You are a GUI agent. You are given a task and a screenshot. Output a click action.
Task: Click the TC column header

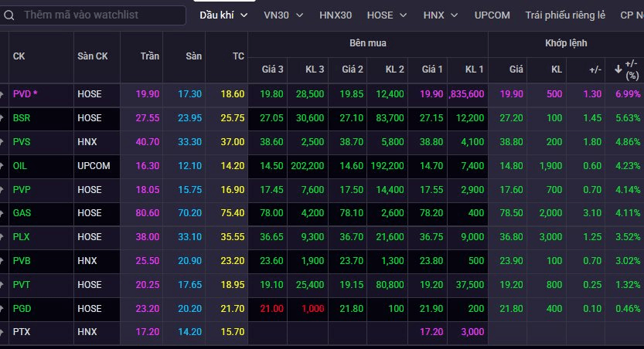[238, 56]
